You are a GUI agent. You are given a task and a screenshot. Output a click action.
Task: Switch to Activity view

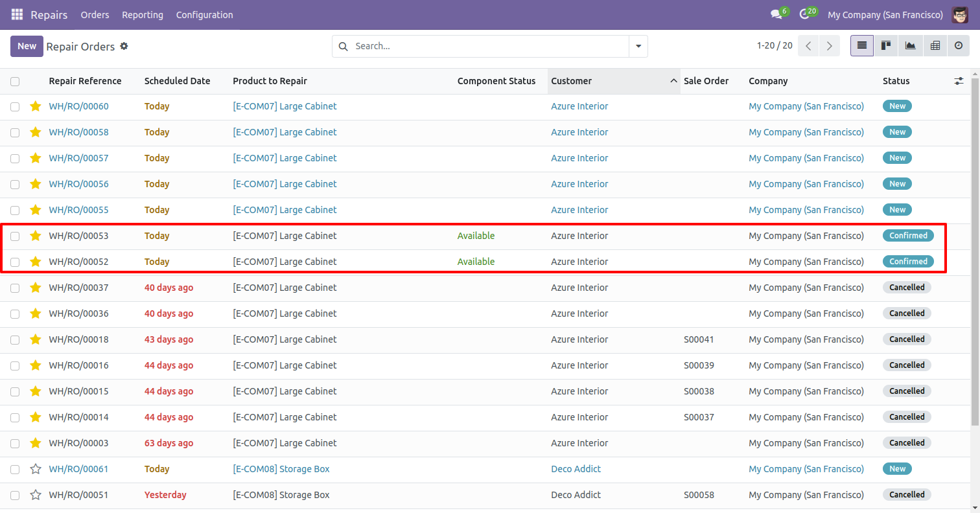coord(959,46)
